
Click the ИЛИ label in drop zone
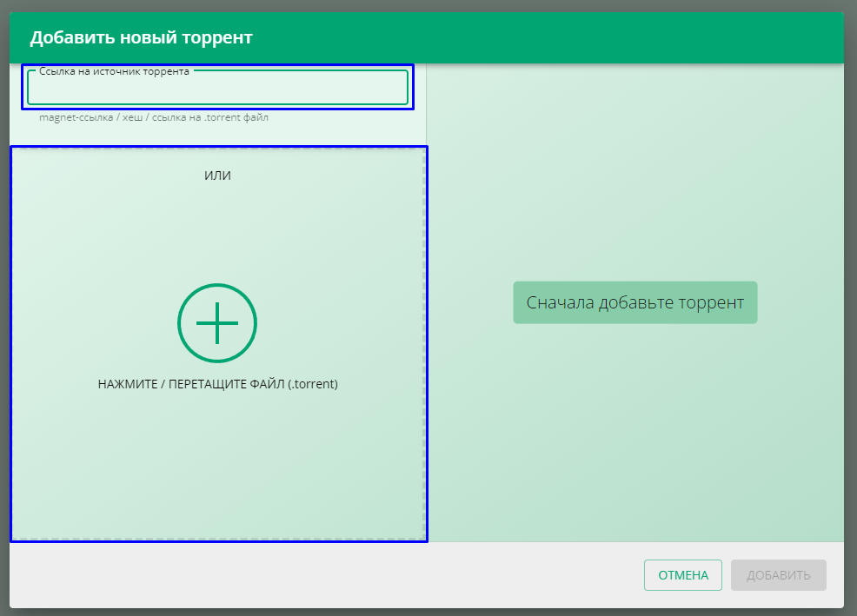click(217, 176)
